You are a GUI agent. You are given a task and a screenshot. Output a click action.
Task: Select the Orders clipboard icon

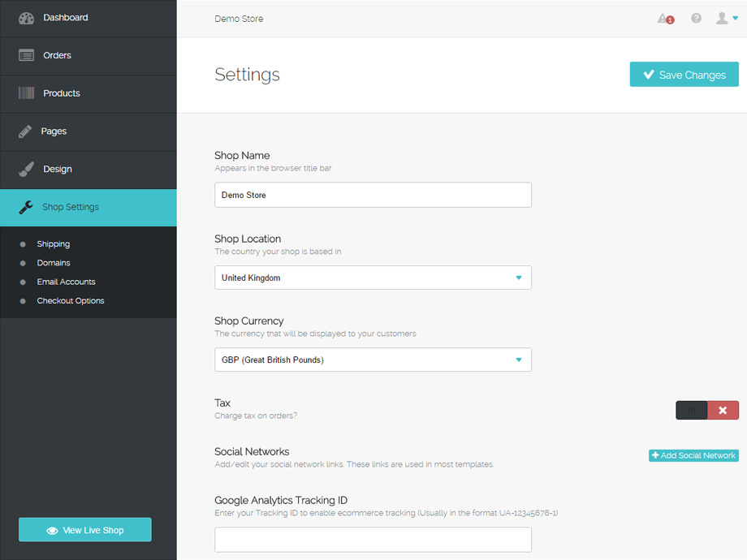pyautogui.click(x=24, y=55)
